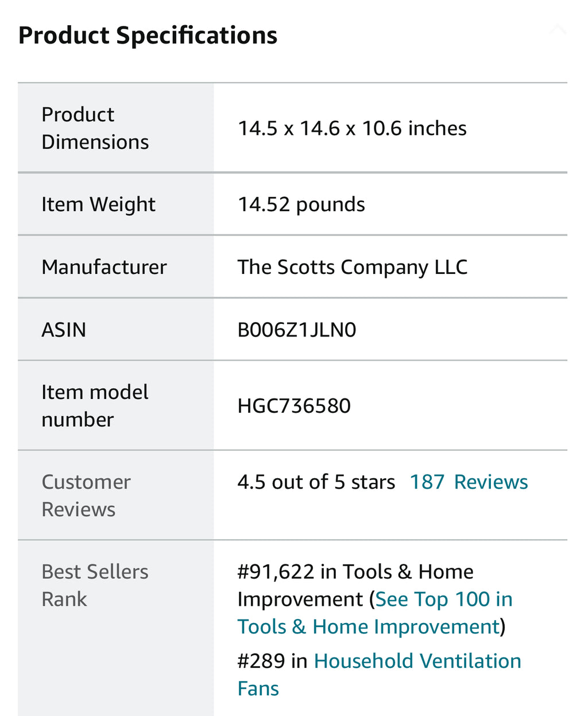Click the 4.5 out of 5 stars rating
588x716 pixels.
316,482
